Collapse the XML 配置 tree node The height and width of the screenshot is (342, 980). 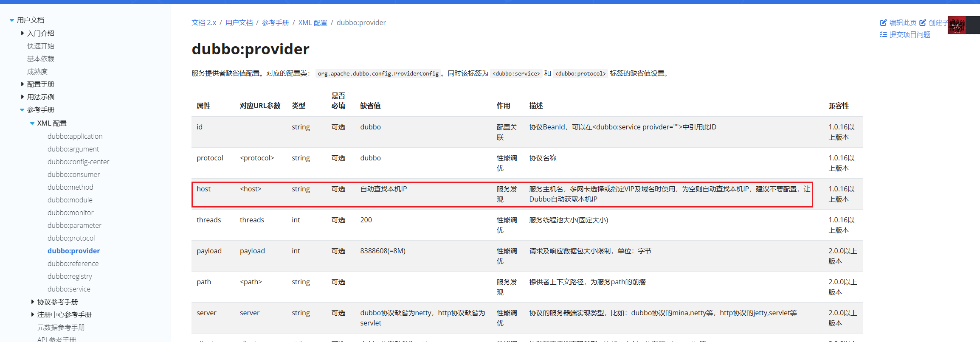(32, 123)
